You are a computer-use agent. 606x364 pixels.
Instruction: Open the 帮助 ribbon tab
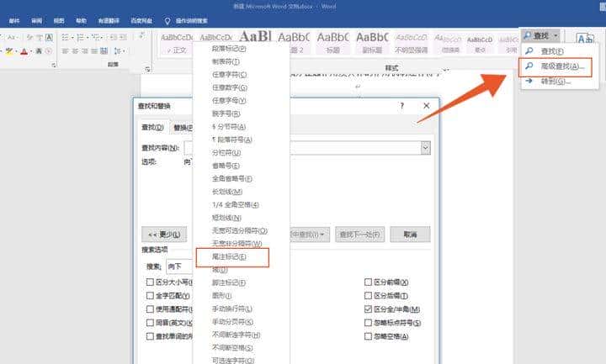coord(81,20)
